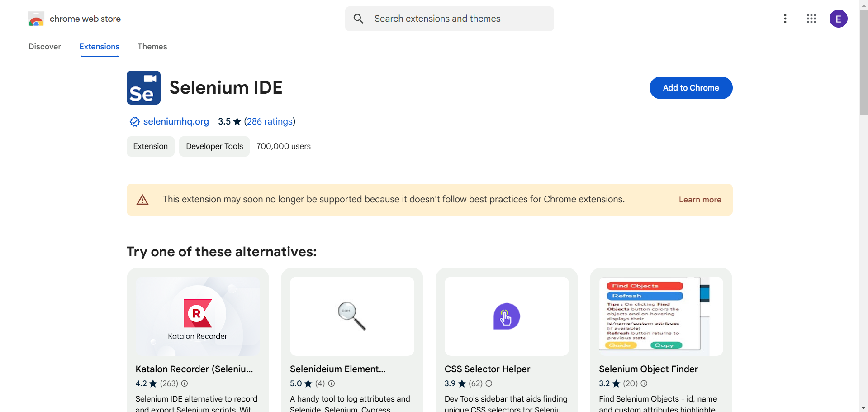
Task: Open the seleniumhq.org publisher link
Action: (176, 121)
